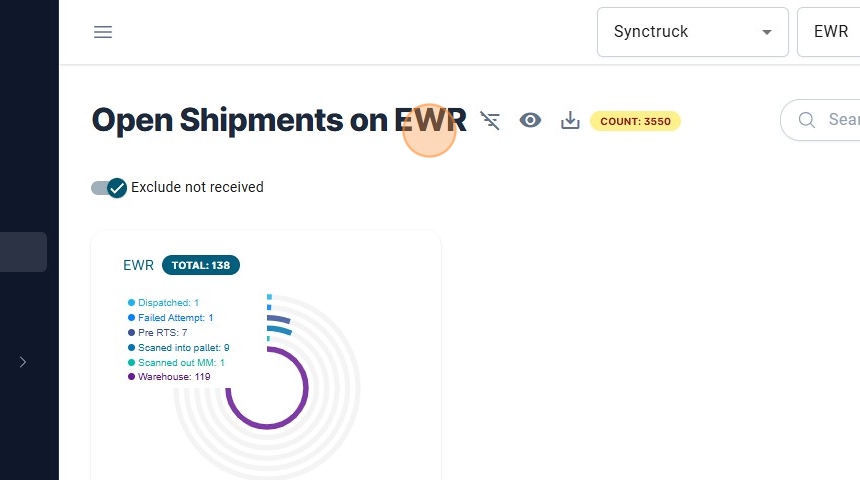This screenshot has height=480, width=860.
Task: Click the search magnifier icon
Action: [806, 121]
